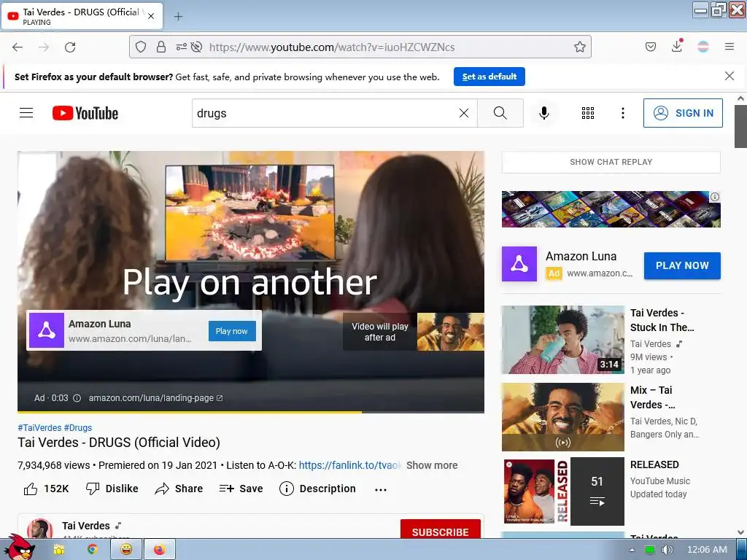Open the YouTube guide hamburger menu
Image resolution: width=747 pixels, height=560 pixels.
coord(26,113)
